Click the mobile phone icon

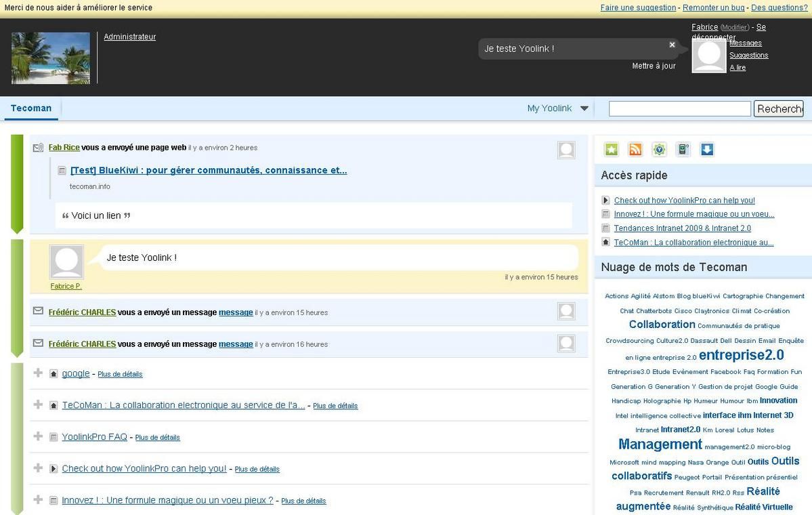(x=683, y=150)
